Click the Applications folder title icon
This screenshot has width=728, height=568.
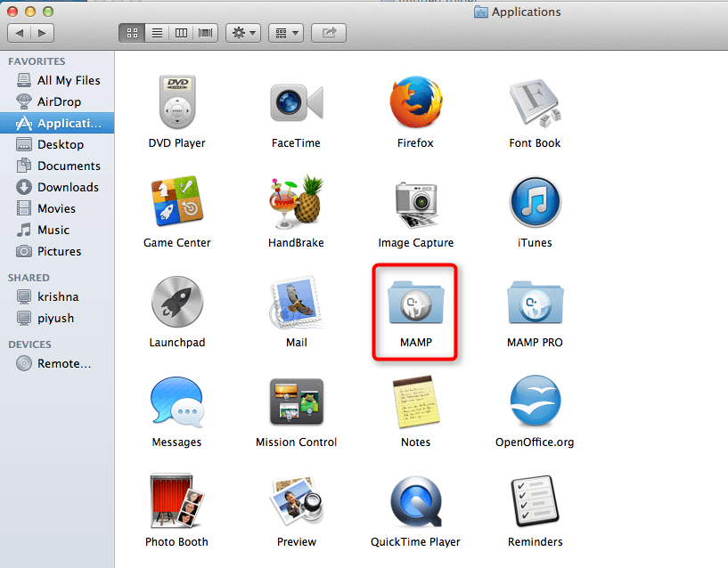point(481,12)
